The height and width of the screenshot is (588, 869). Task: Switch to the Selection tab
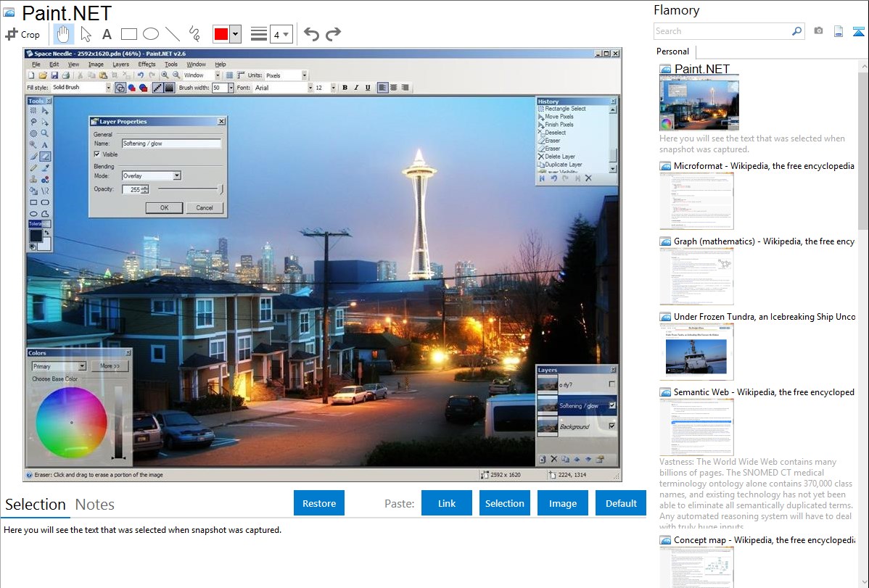[x=36, y=505]
